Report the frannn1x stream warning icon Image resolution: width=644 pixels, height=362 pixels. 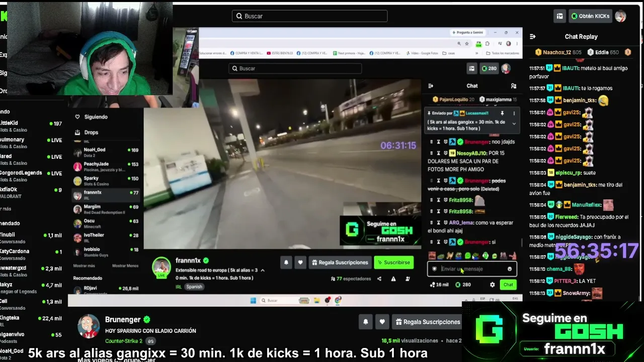393,279
